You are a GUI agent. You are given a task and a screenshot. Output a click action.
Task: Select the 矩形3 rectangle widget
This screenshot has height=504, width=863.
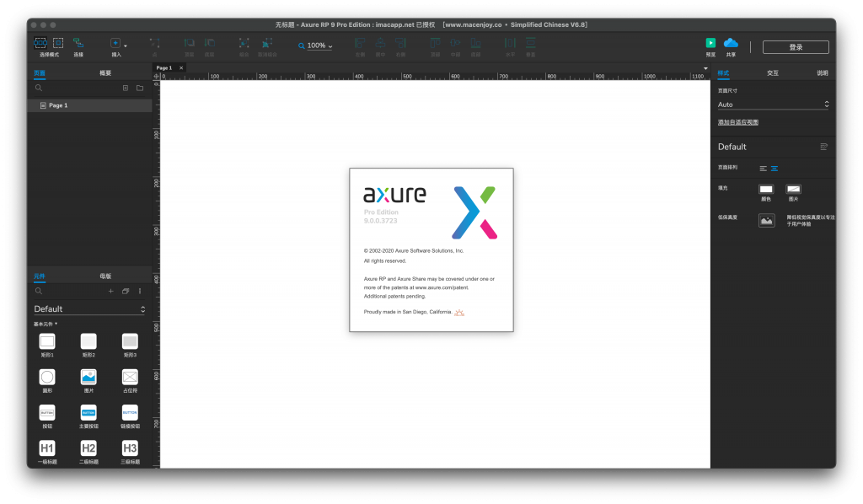point(130,341)
